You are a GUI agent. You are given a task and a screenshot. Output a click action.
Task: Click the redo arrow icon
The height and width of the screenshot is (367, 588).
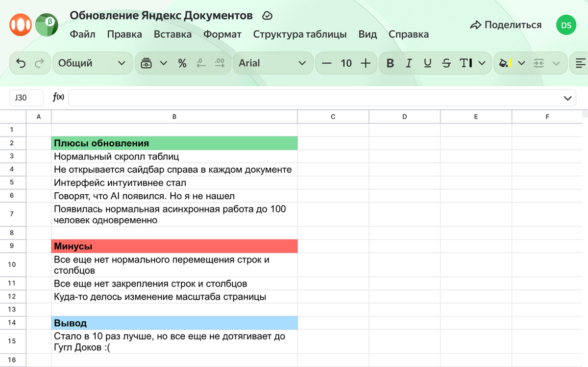tap(40, 63)
